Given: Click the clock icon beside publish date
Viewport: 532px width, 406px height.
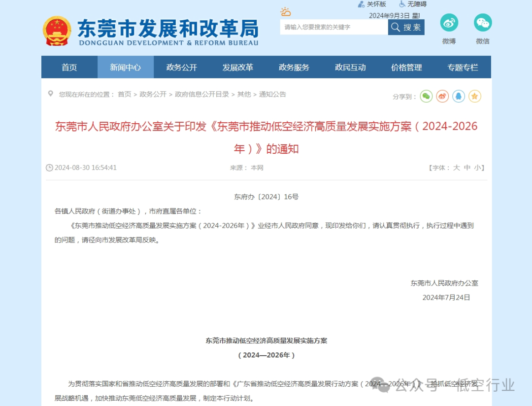Looking at the screenshot, I should [x=49, y=168].
